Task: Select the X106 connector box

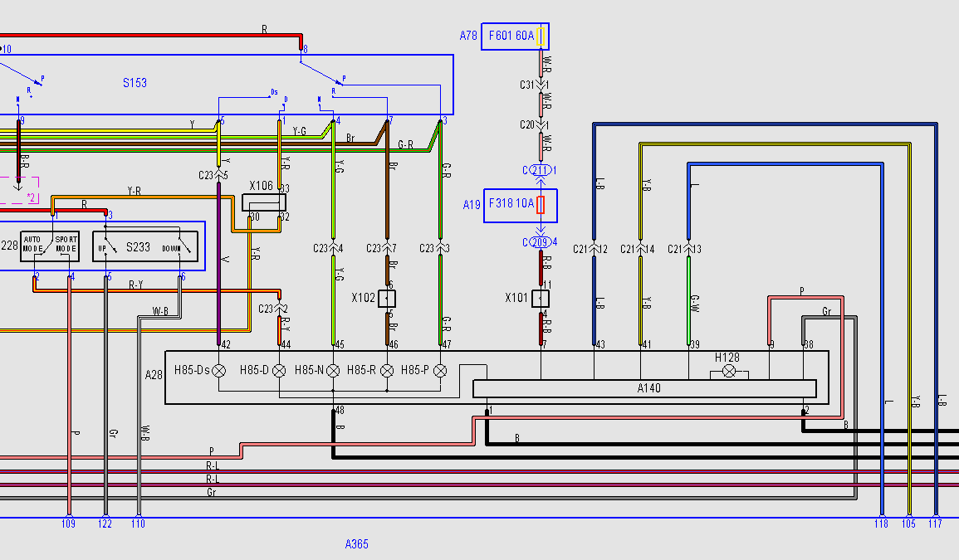Action: pyautogui.click(x=263, y=202)
